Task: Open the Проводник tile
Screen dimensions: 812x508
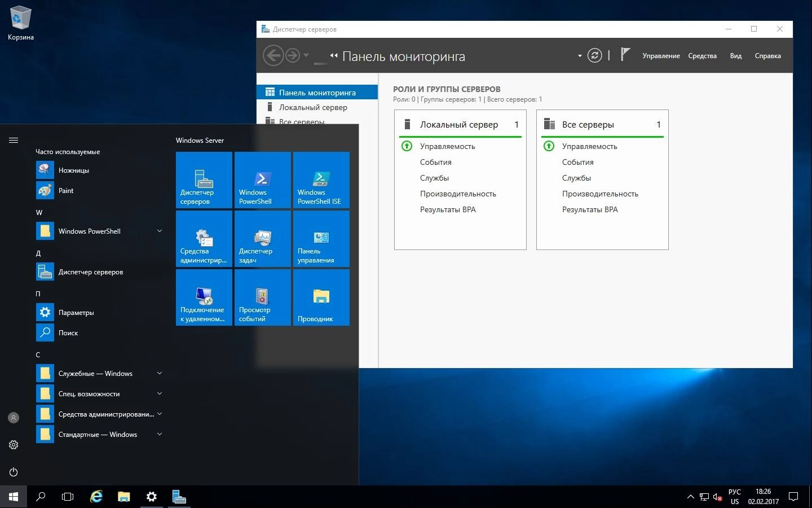Action: pyautogui.click(x=321, y=297)
